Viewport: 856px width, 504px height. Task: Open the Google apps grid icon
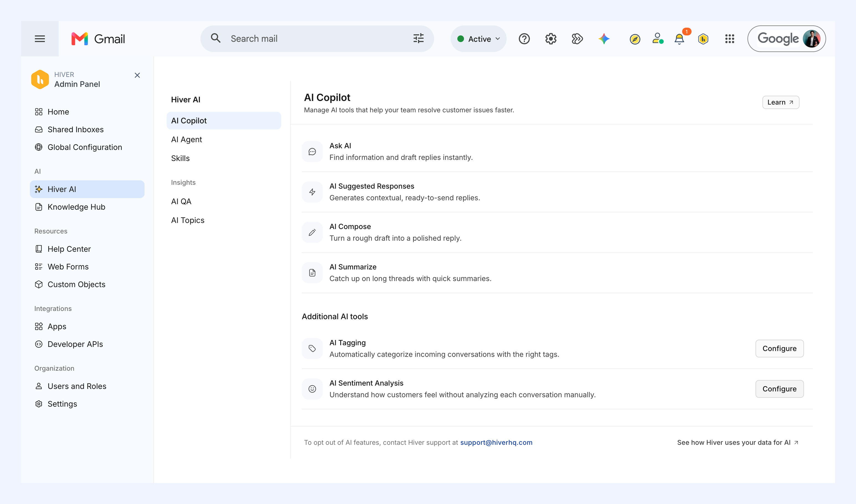(x=729, y=39)
